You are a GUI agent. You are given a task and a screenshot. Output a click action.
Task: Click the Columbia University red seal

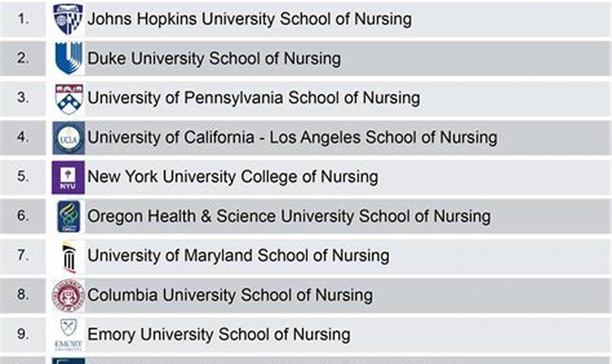pyautogui.click(x=68, y=296)
